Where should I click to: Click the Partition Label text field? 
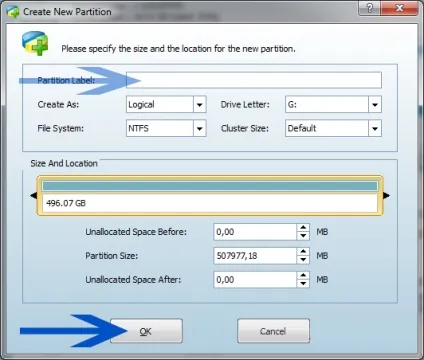(254, 80)
